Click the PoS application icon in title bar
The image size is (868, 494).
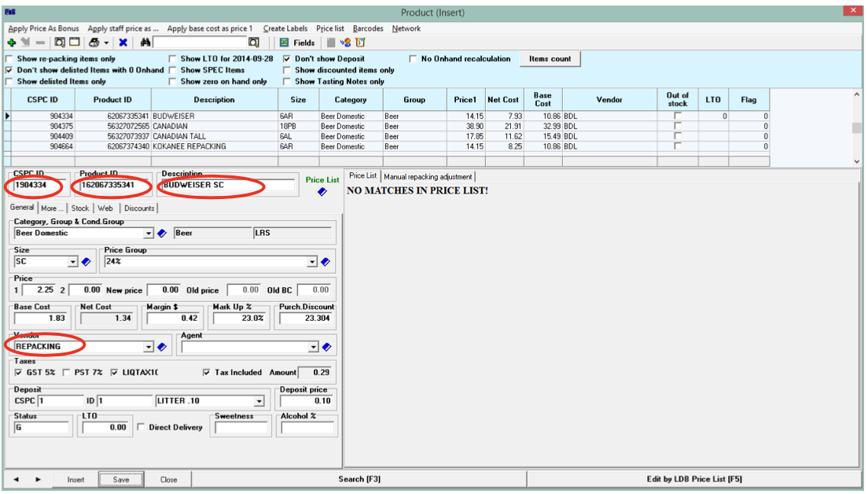(x=10, y=12)
